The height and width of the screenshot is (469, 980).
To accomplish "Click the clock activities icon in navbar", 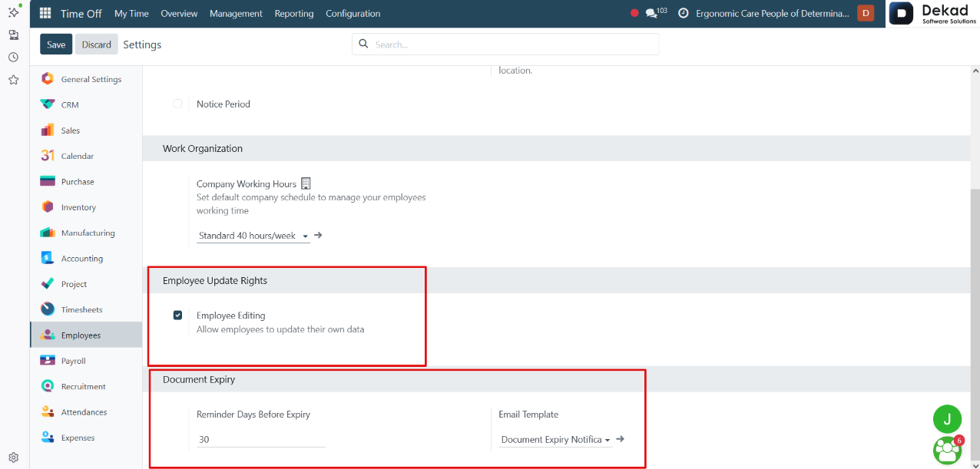I will (x=683, y=14).
